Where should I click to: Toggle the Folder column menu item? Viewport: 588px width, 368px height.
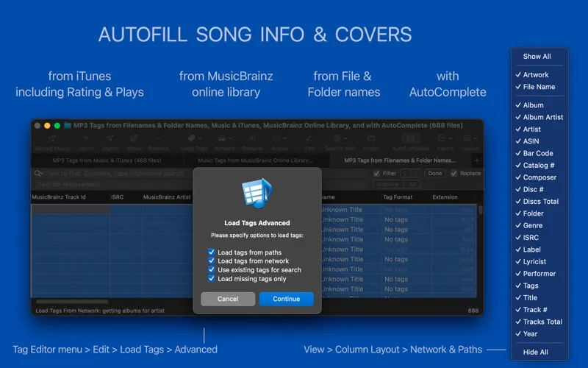[x=539, y=213]
